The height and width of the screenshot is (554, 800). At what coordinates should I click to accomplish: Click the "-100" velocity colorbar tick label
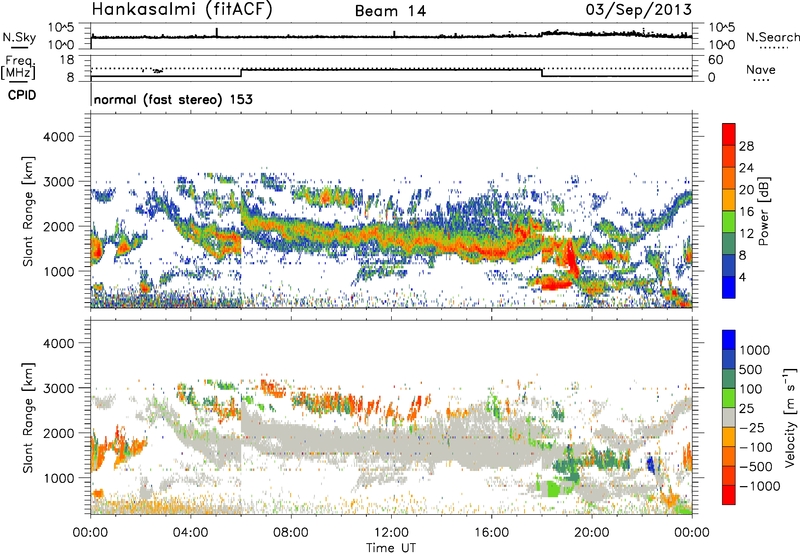pyautogui.click(x=755, y=447)
